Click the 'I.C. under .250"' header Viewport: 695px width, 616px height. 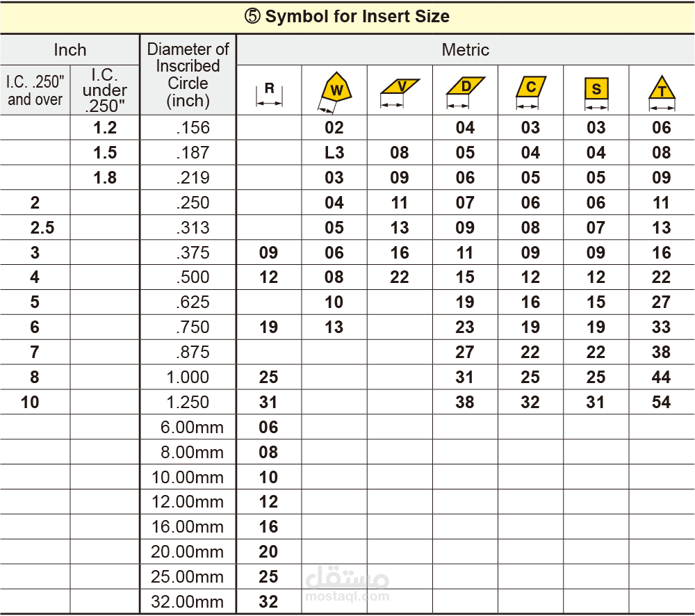(105, 90)
